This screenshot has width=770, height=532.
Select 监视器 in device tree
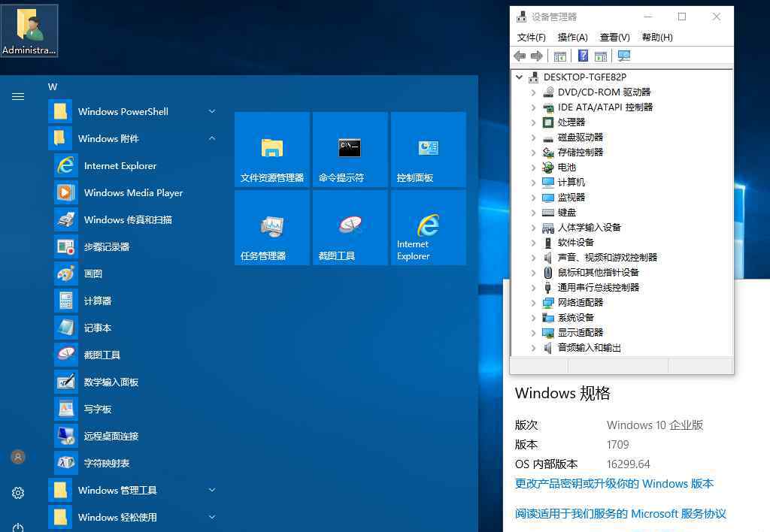571,198
